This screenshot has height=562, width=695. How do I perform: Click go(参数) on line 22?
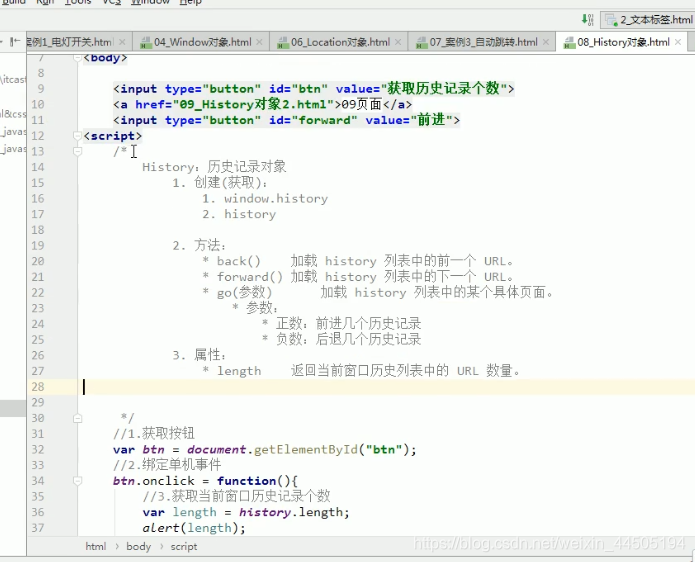point(244,293)
